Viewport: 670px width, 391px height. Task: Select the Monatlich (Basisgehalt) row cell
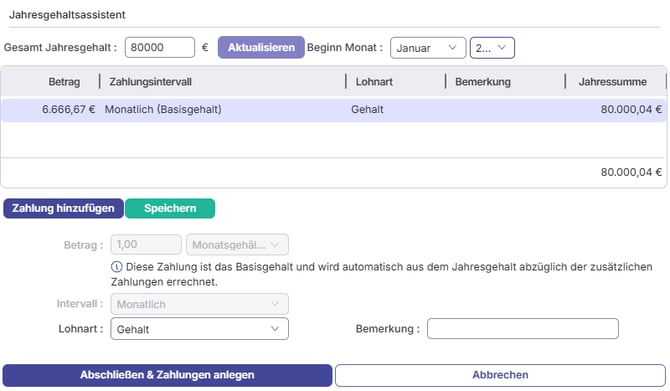(163, 109)
